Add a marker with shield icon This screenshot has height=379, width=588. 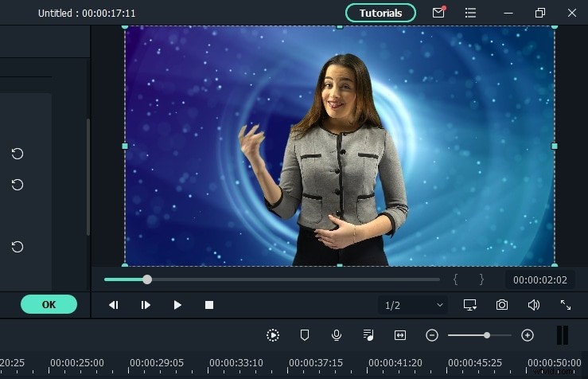(x=305, y=335)
